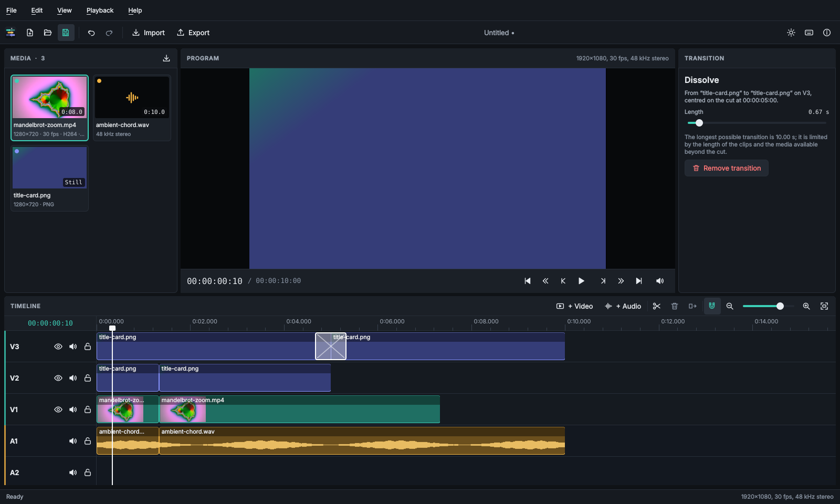This screenshot has height=504, width=840.
Task: Select the dissolve transition on V3
Action: pos(331,346)
